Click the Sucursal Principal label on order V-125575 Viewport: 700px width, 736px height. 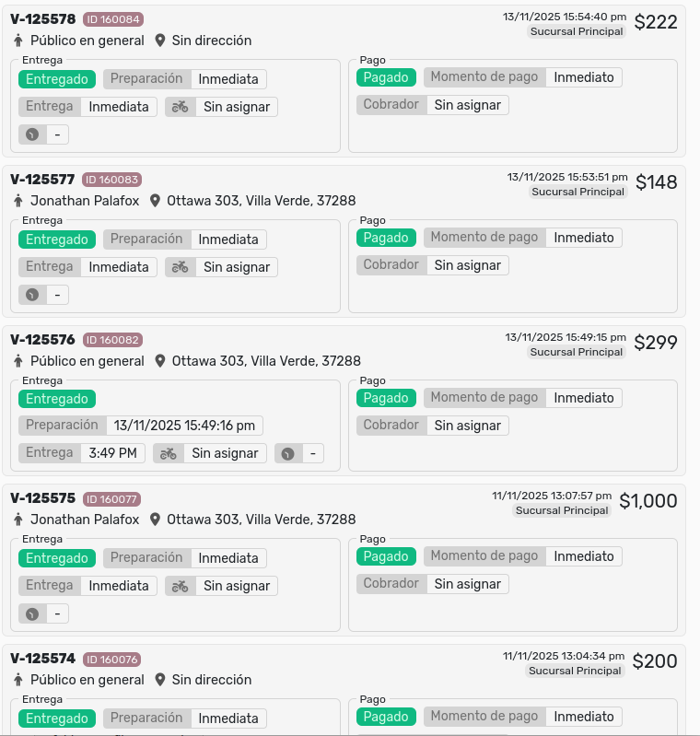click(561, 510)
